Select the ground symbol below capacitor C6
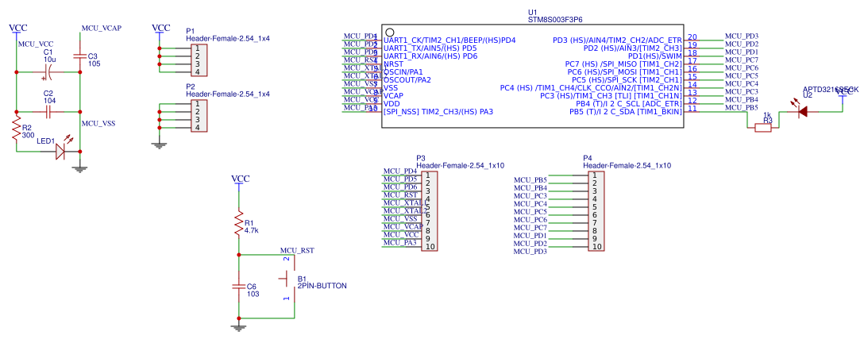The image size is (868, 339). pos(239,327)
